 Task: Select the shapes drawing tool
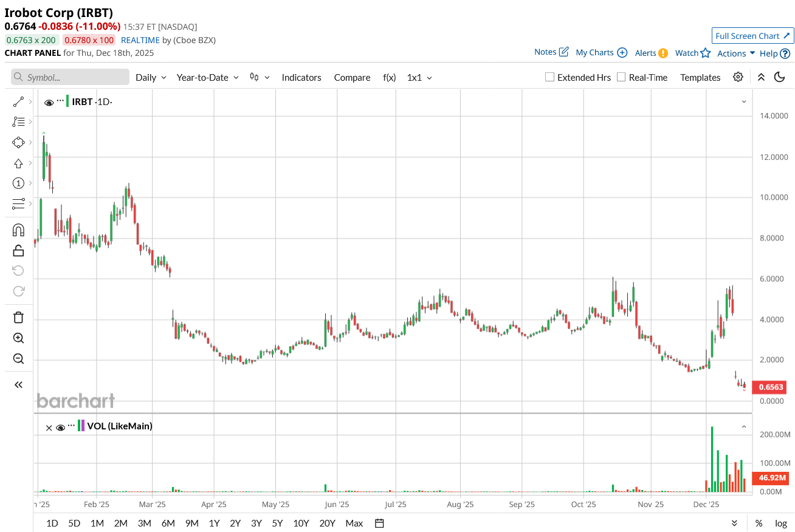[18, 143]
